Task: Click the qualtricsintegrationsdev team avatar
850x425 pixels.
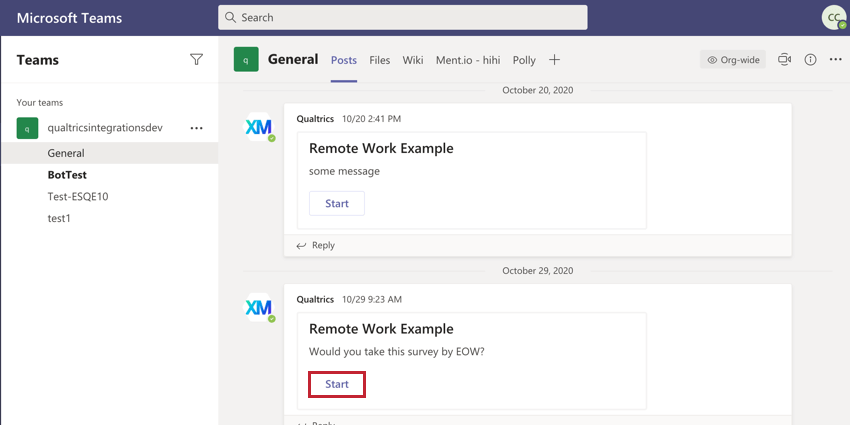Action: click(27, 128)
